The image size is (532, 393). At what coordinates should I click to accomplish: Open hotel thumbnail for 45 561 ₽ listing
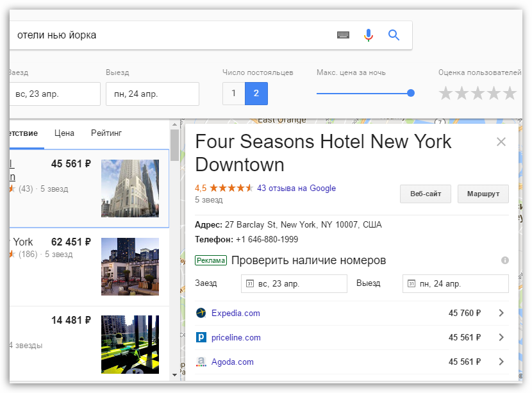130,188
